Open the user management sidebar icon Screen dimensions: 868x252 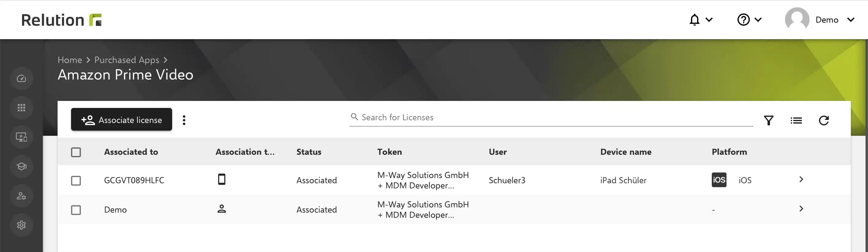point(21,195)
